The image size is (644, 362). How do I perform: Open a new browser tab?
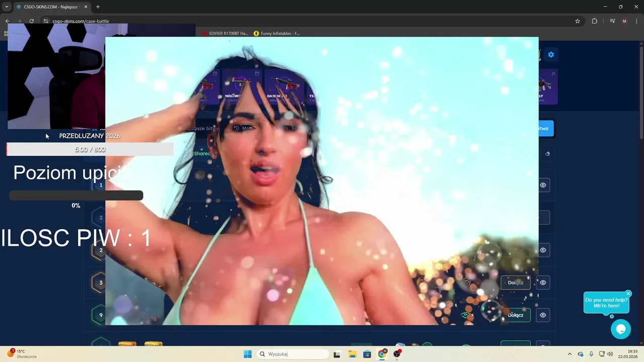[x=98, y=7]
